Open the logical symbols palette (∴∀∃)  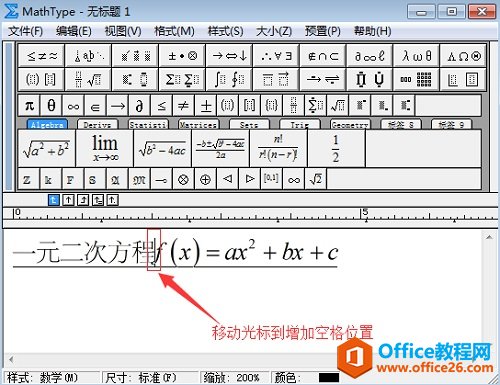[276, 56]
